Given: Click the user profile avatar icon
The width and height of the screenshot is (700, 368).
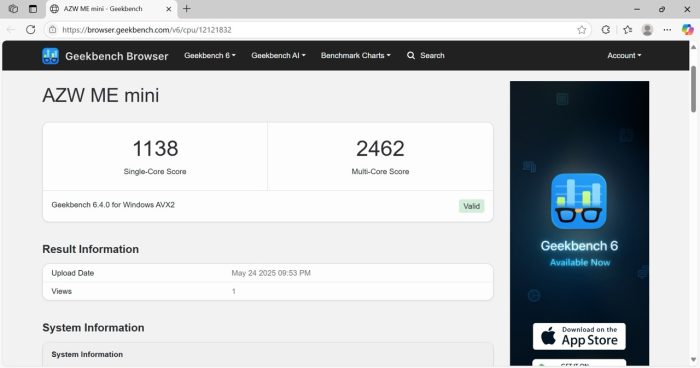Looking at the screenshot, I should click(x=647, y=30).
